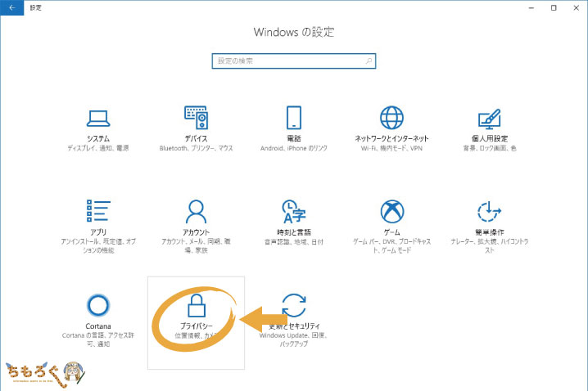Click 'Bluetooth、プリンター、マウス' description
The image size is (588, 391).
[196, 148]
